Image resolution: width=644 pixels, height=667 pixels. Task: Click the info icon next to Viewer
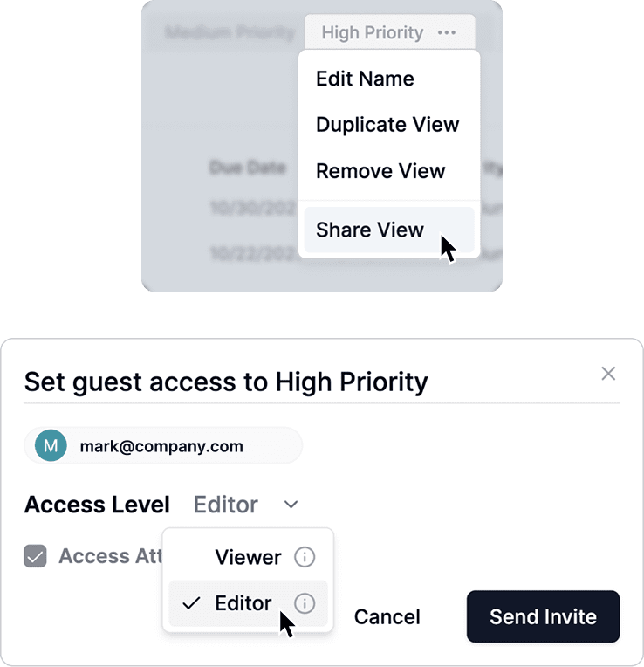pyautogui.click(x=304, y=557)
